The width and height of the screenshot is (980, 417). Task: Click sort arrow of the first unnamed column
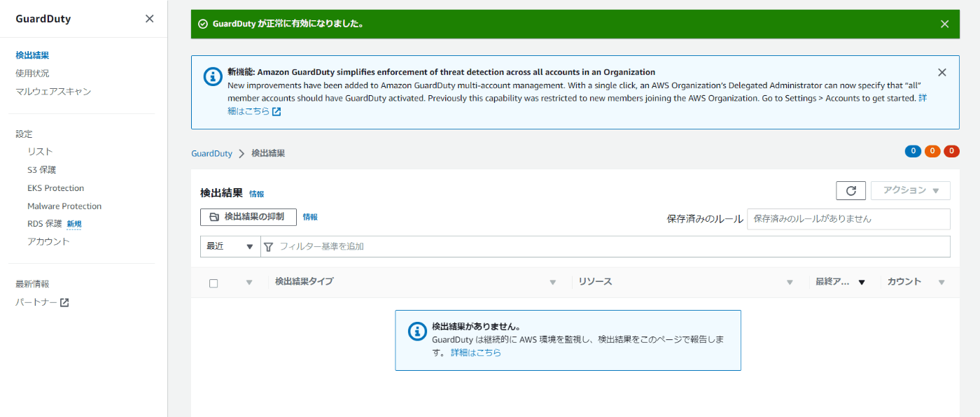click(248, 283)
